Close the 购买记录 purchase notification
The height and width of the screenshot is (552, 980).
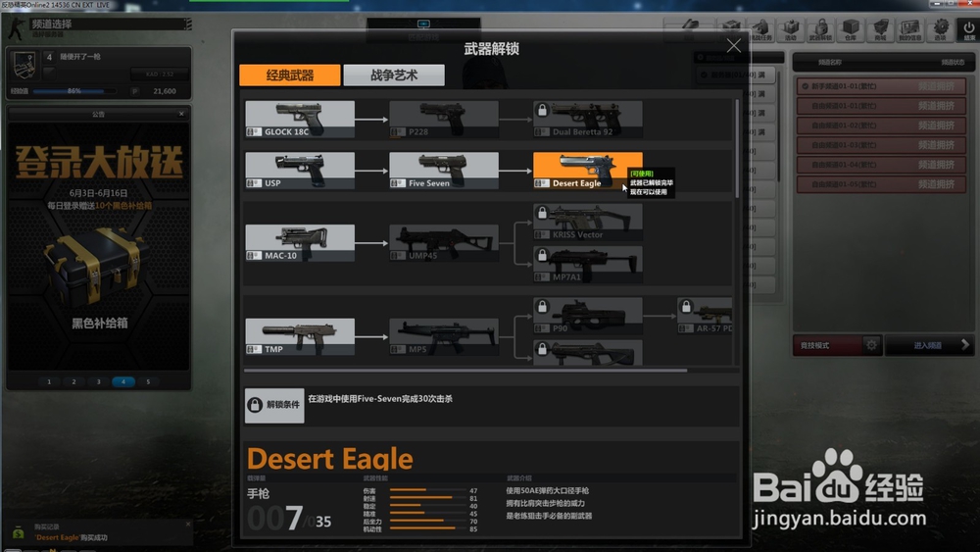pos(187,524)
